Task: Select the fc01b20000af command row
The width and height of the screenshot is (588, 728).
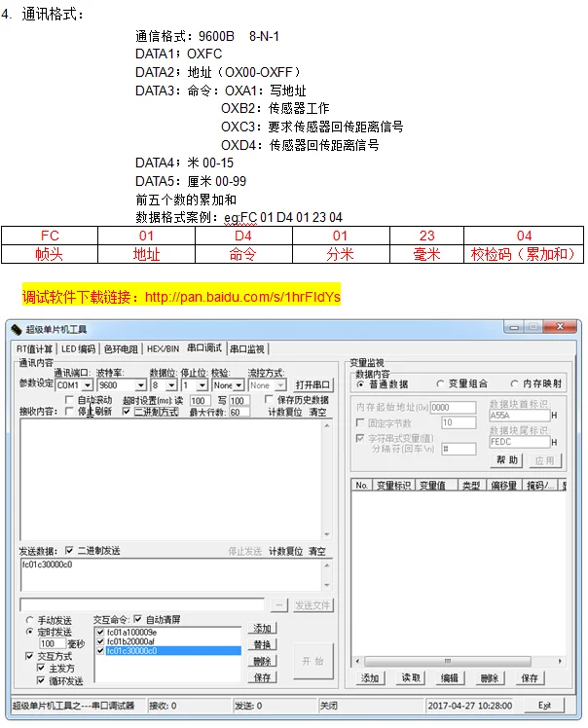Action: tap(168, 641)
